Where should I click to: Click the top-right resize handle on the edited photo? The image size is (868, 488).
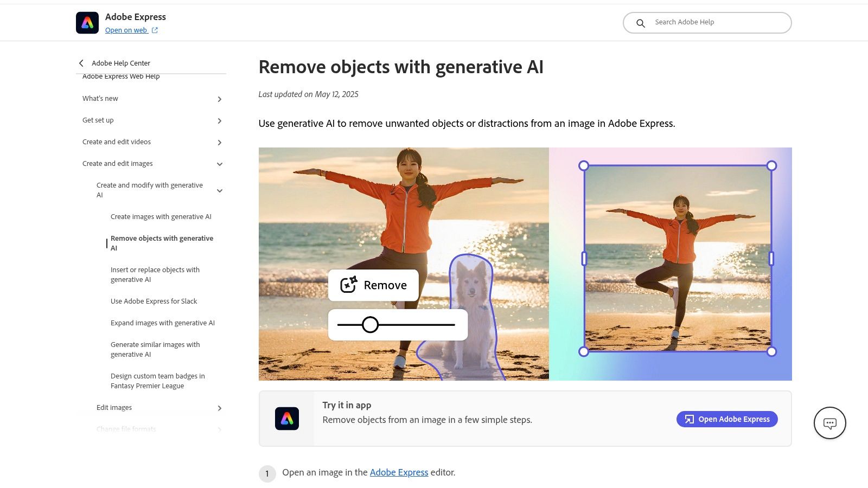771,165
